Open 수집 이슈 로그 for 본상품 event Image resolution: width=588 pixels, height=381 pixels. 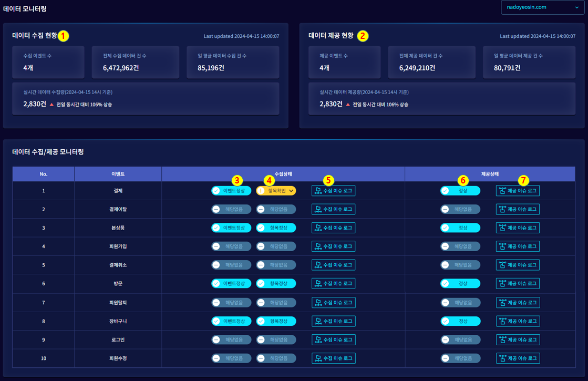[333, 228]
